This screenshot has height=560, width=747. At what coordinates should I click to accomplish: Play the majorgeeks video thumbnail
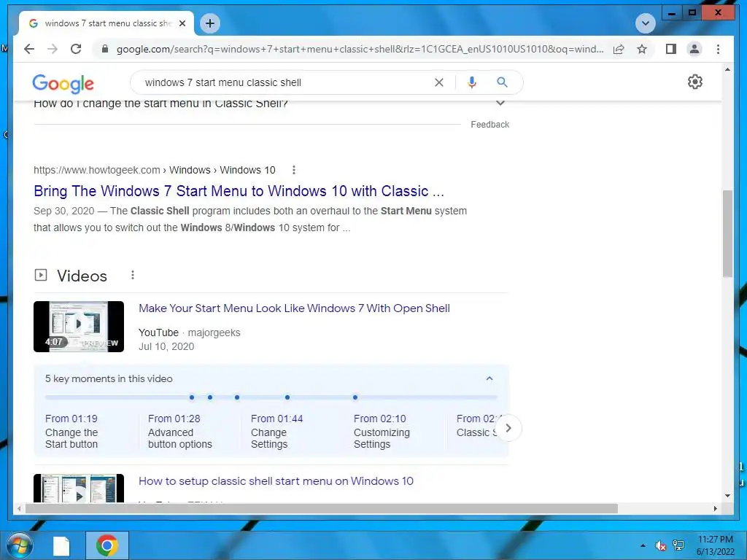click(x=79, y=327)
